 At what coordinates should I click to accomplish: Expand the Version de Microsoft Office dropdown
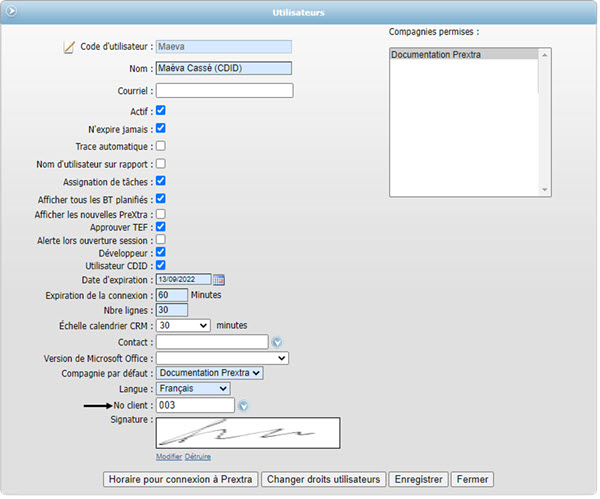pyautogui.click(x=222, y=358)
